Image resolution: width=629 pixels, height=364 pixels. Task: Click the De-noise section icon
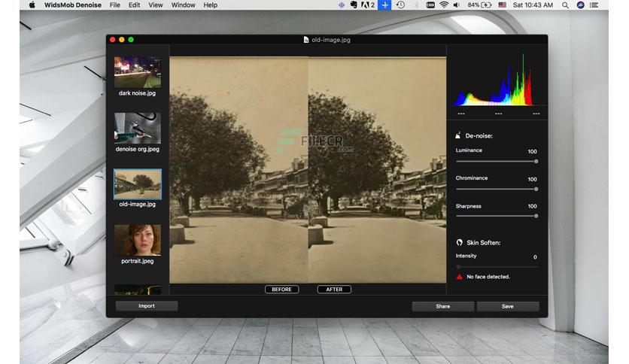(457, 135)
